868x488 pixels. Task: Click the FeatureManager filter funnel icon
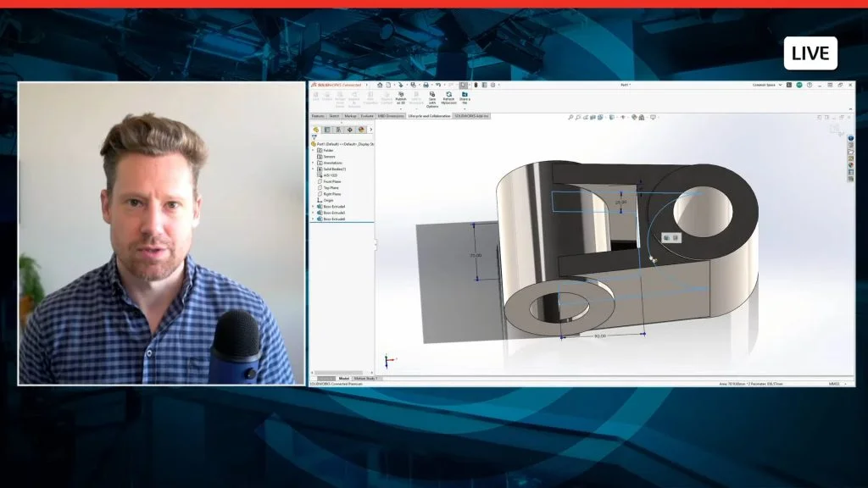(x=314, y=137)
